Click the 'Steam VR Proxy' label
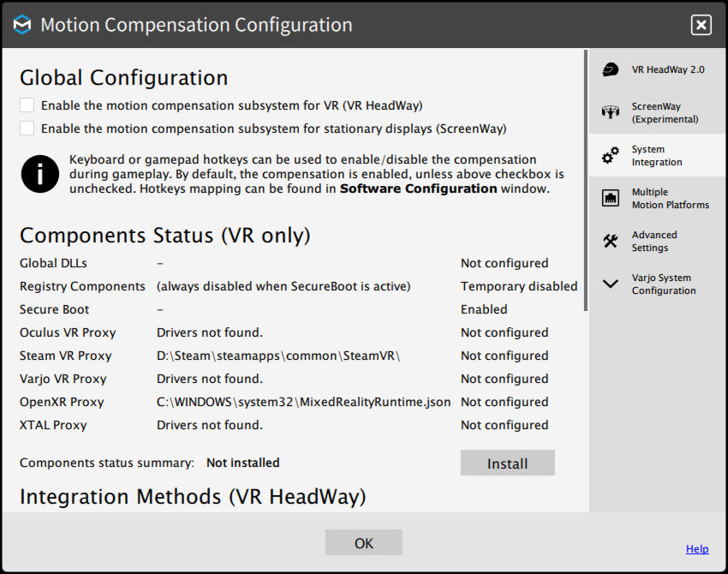728x574 pixels. pos(65,356)
